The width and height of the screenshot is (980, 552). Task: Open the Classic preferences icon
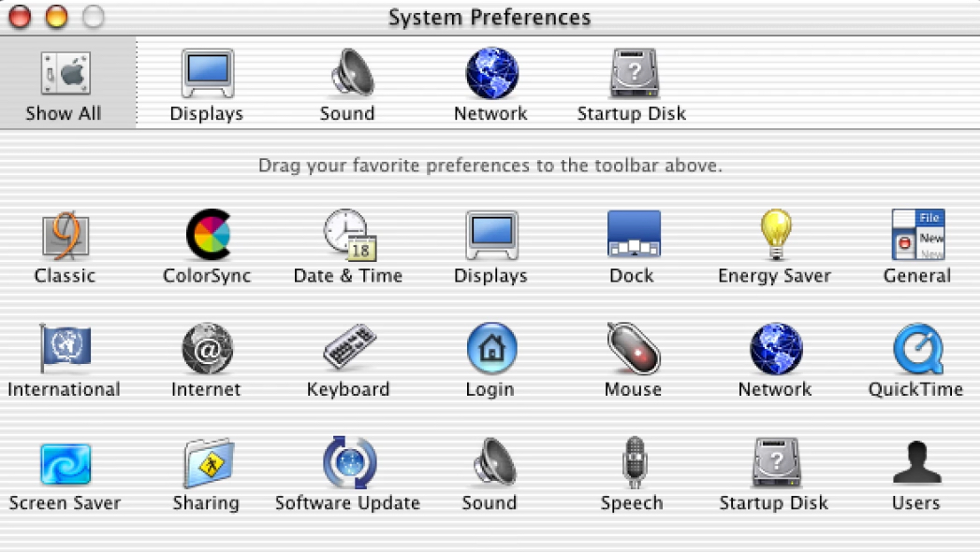(x=66, y=236)
